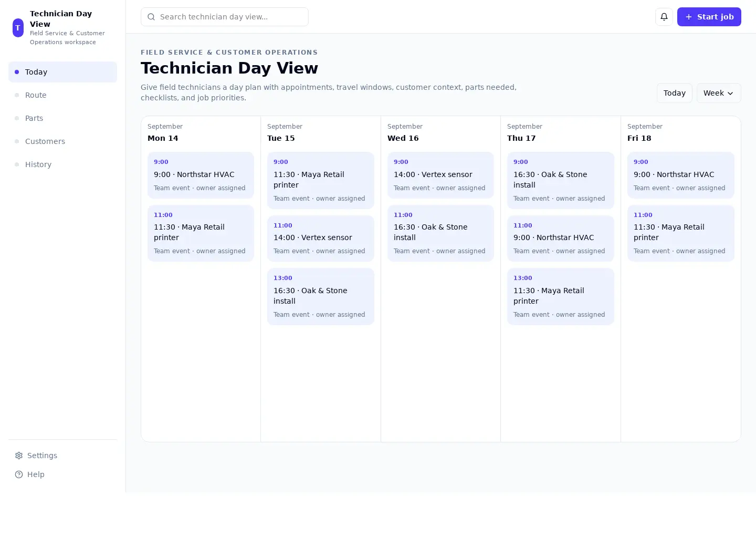Open Tuesday's 16:30 Oak & Stone install
This screenshot has height=538, width=756.
[320, 296]
